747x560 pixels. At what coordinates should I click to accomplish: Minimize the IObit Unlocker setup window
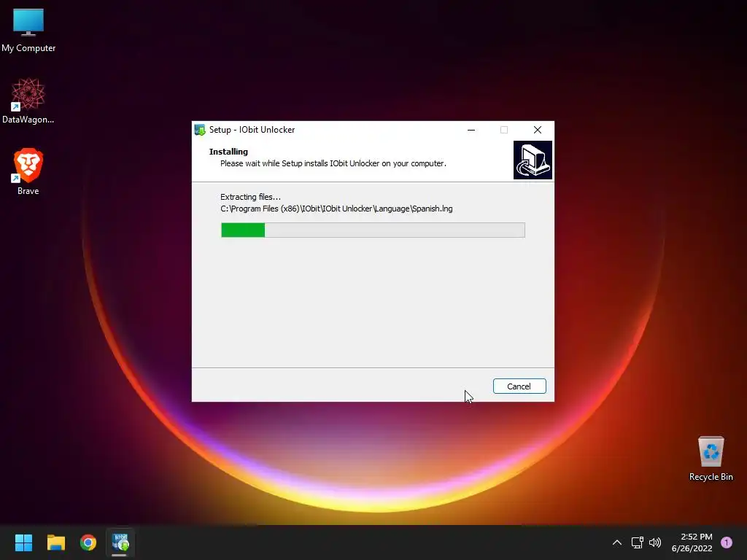coord(471,130)
